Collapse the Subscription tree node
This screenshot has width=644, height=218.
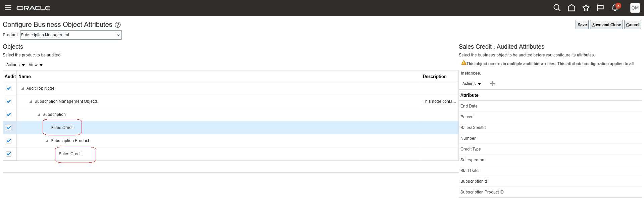point(39,115)
